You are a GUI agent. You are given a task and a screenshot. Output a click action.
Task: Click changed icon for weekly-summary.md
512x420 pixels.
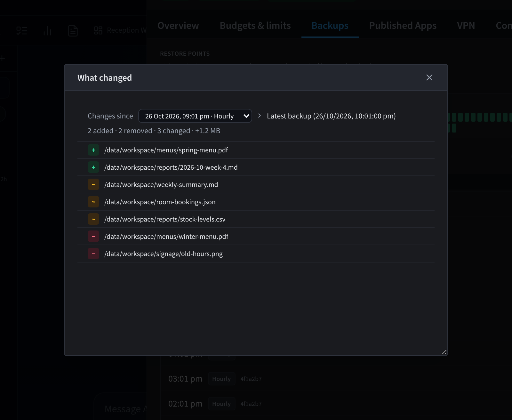coord(93,185)
